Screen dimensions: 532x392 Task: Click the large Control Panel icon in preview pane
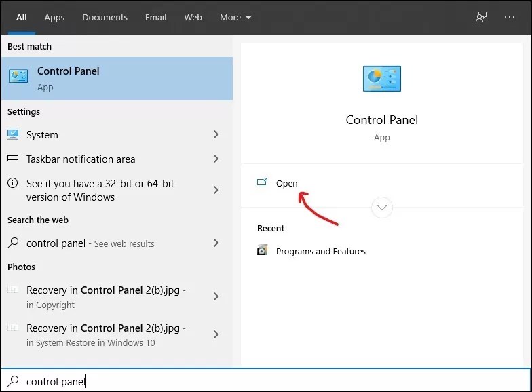(381, 79)
